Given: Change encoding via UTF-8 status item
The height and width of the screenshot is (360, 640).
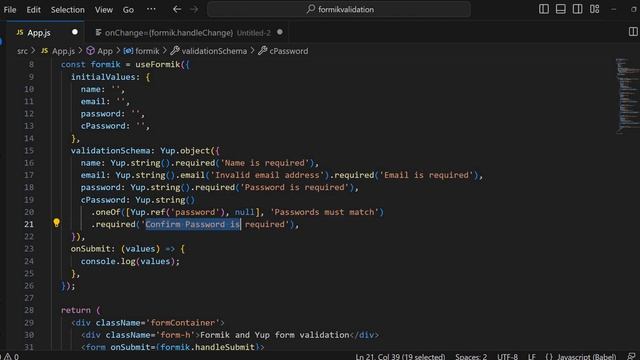Looking at the screenshot, I should (507, 356).
